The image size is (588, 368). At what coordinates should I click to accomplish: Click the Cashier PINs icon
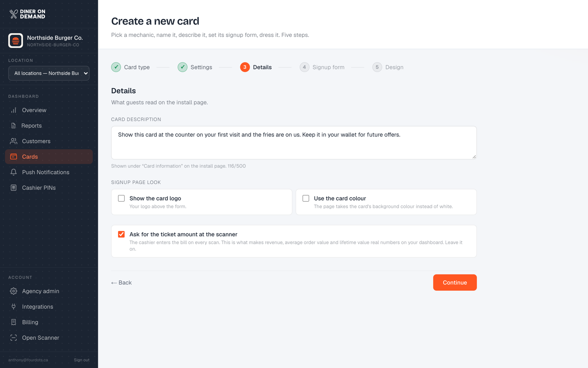(13, 188)
